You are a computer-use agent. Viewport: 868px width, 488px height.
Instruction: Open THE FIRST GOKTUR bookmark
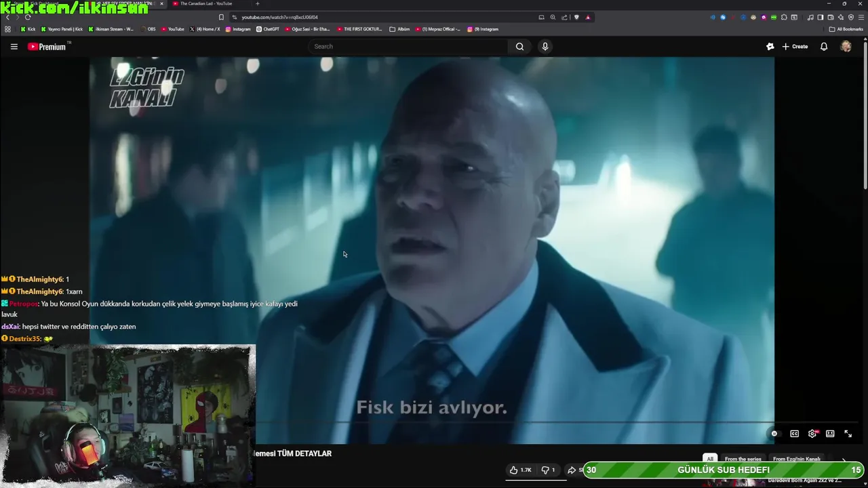359,29
